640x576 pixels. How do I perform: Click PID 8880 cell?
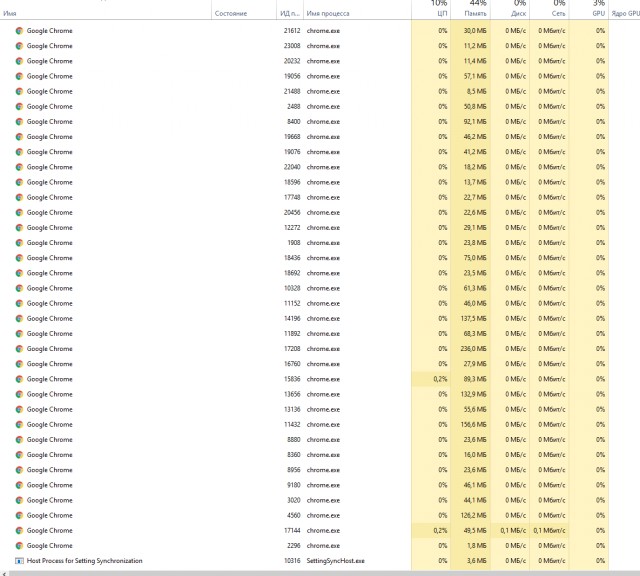294,440
